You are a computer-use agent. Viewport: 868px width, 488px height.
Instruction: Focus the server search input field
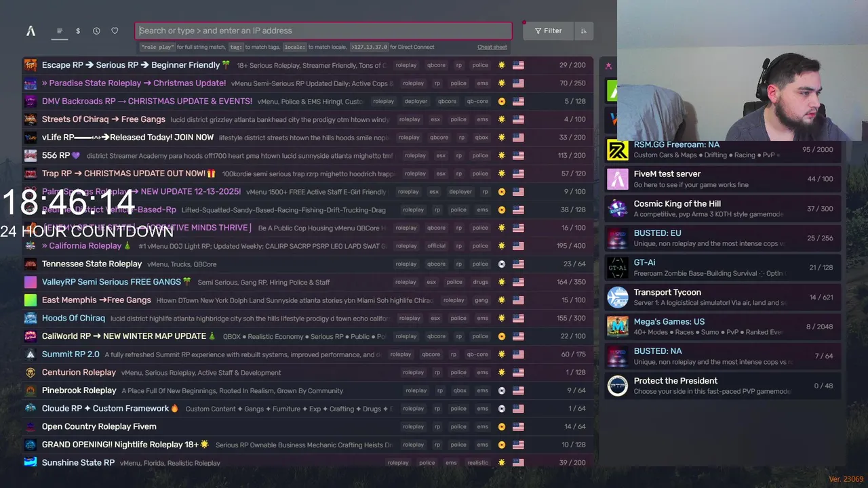[323, 30]
